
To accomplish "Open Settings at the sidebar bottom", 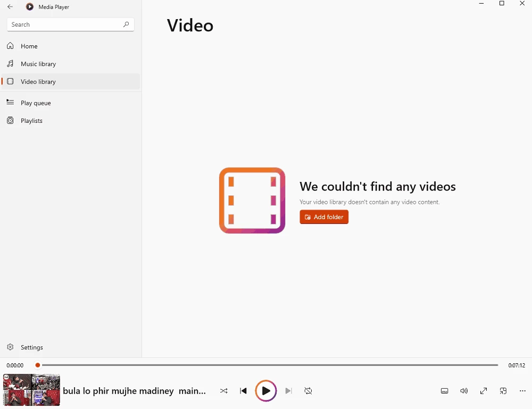I will click(x=31, y=347).
